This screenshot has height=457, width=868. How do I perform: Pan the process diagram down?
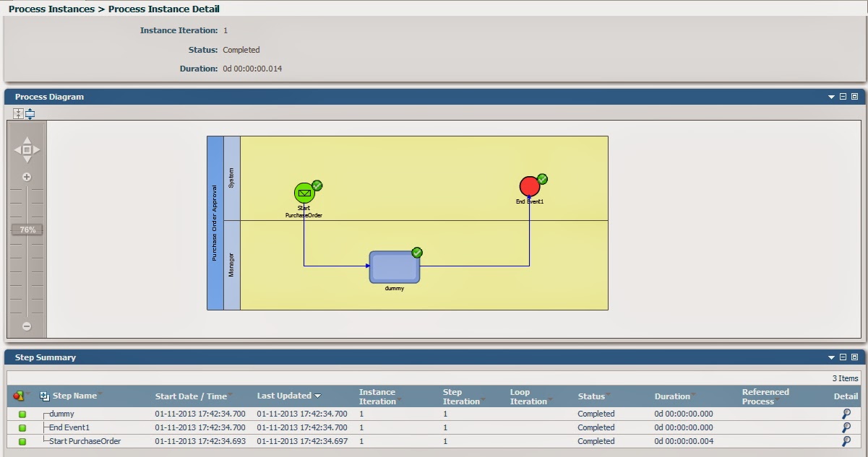pos(27,160)
